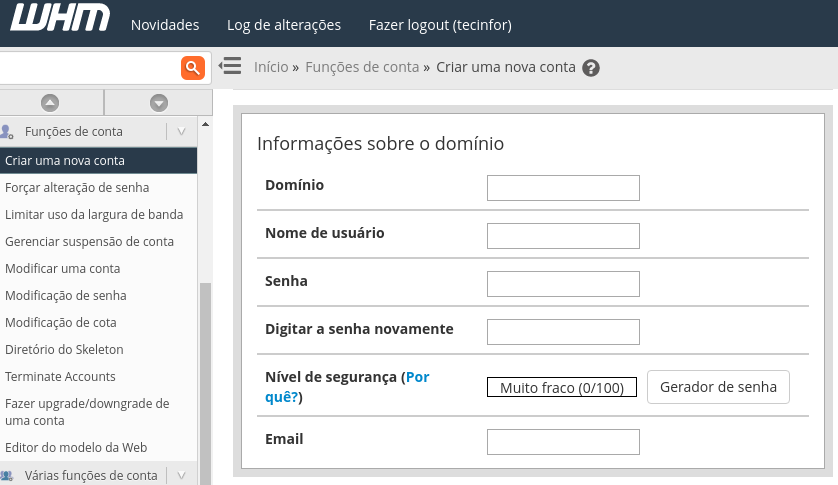Click the orange search magnifier button
This screenshot has width=838, height=485.
[193, 68]
